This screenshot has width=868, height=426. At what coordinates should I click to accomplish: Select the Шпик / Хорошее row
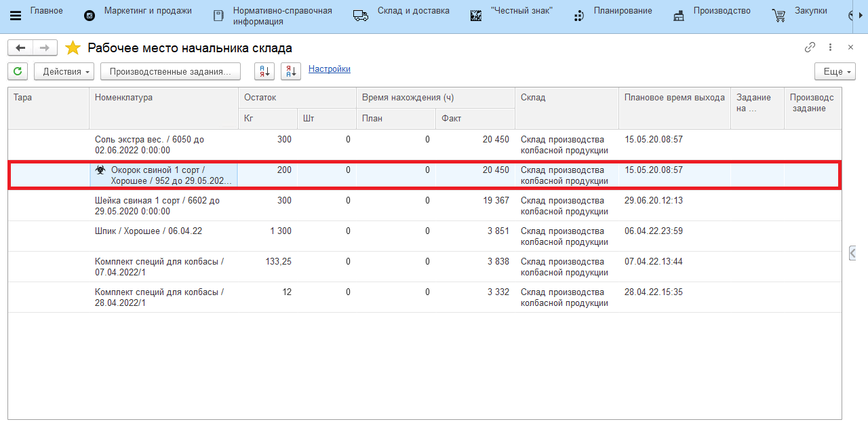[x=149, y=231]
